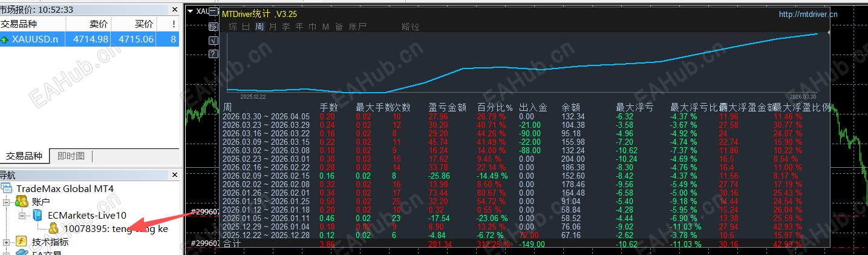This screenshot has height=255, width=868.
Task: Click the green arrow icon beside XAUUSD.n
Action: 5,39
